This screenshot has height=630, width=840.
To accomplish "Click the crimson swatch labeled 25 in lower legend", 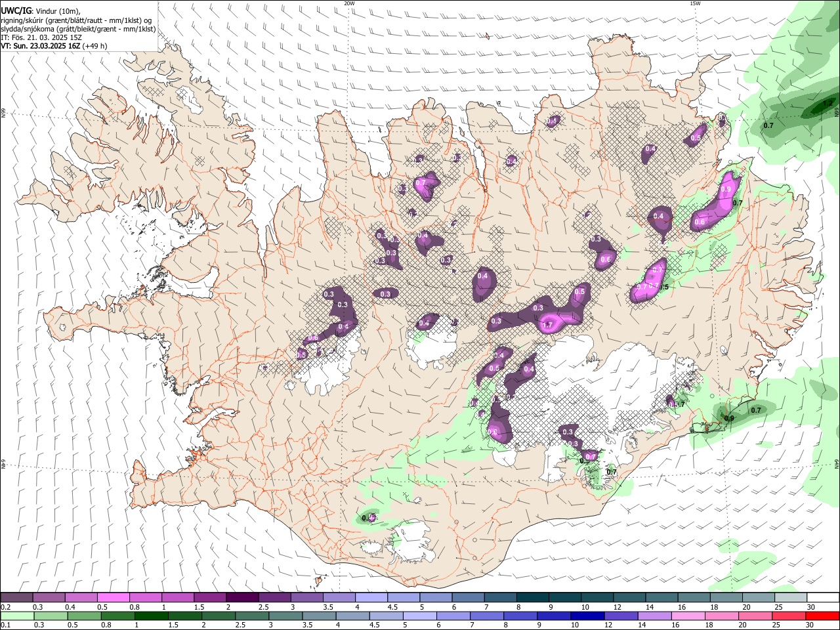I will [789, 616].
